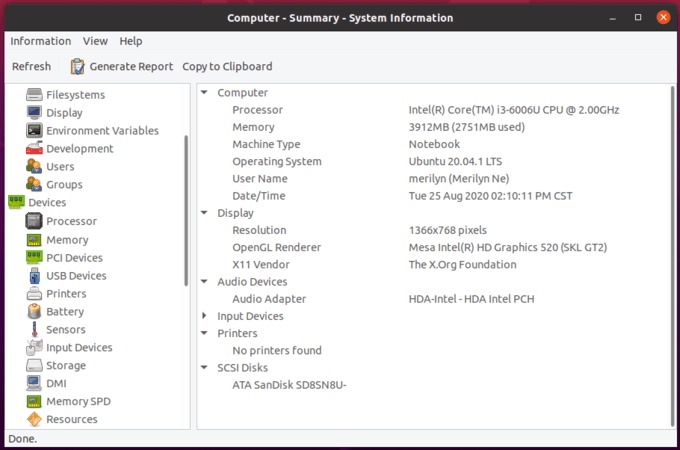
Task: Select the Memory row showing 3912MB
Action: pos(434,127)
